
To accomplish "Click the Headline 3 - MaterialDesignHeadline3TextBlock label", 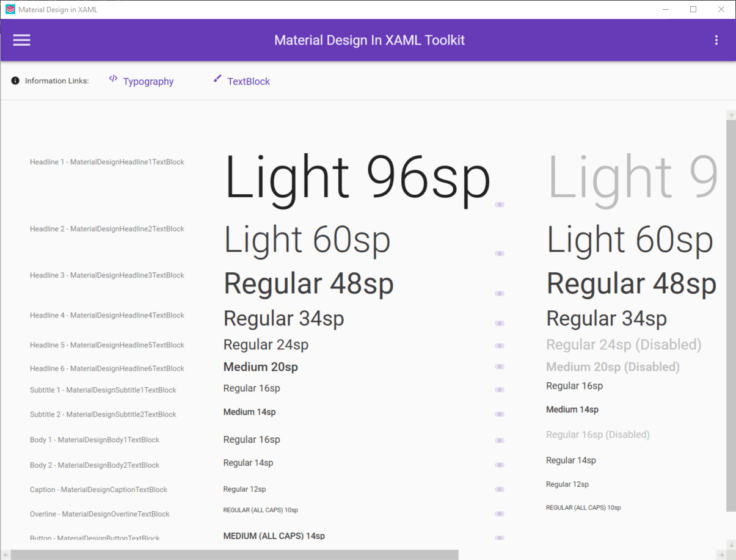I will 107,275.
